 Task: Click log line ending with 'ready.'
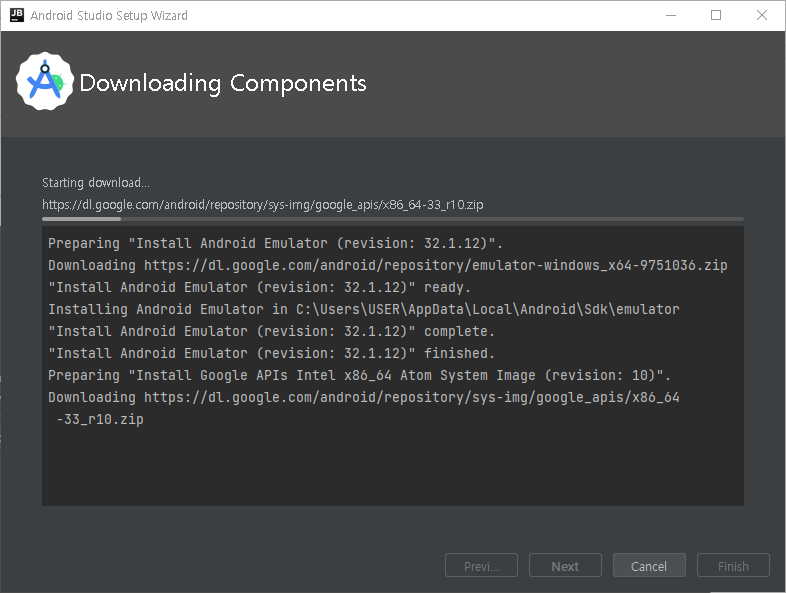point(259,287)
